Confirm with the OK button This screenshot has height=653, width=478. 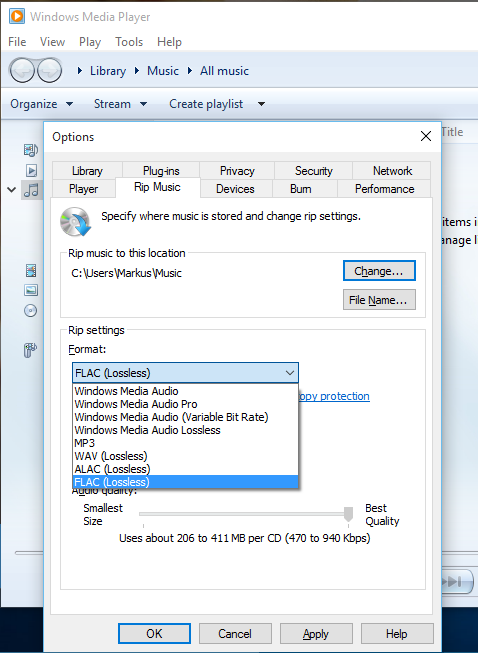pyautogui.click(x=154, y=633)
